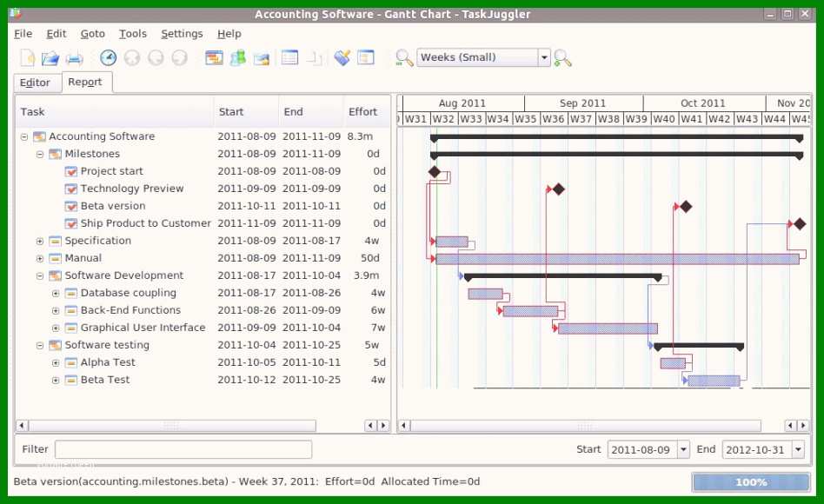The image size is (824, 504).
Task: Open the Start date dropdown arrow
Action: pyautogui.click(x=683, y=449)
